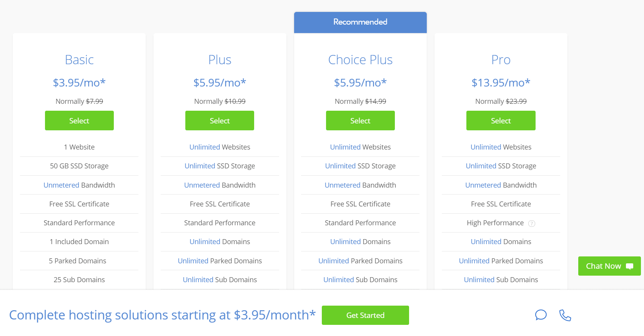Click Unlimited SSD Storage link under Pro
This screenshot has height=336, width=644.
click(x=481, y=166)
